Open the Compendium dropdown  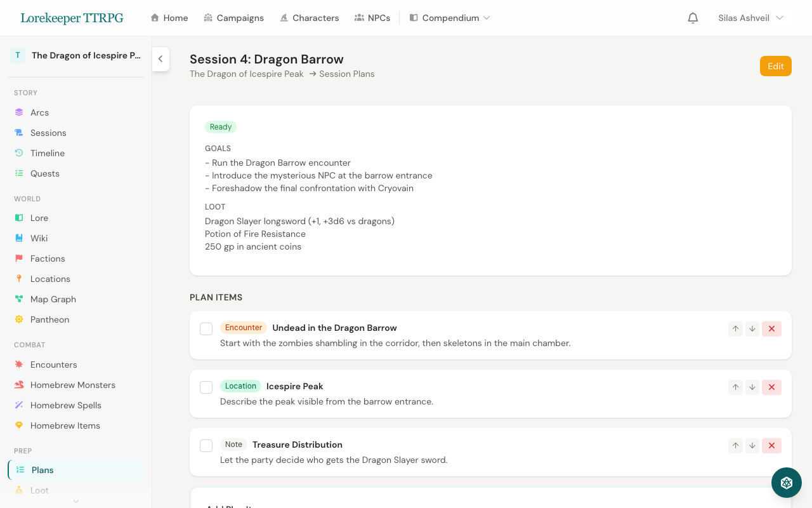tap(450, 18)
